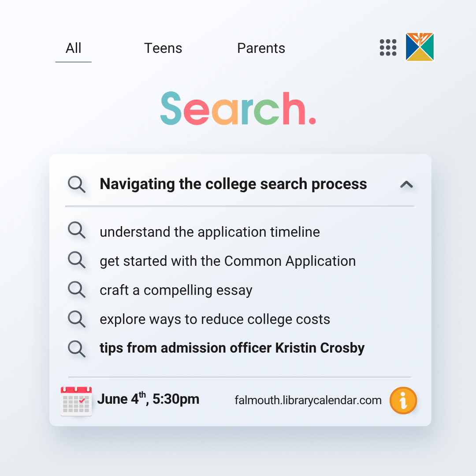This screenshot has width=476, height=476.
Task: Choose "get started with the Common Application"
Action: pyautogui.click(x=227, y=261)
